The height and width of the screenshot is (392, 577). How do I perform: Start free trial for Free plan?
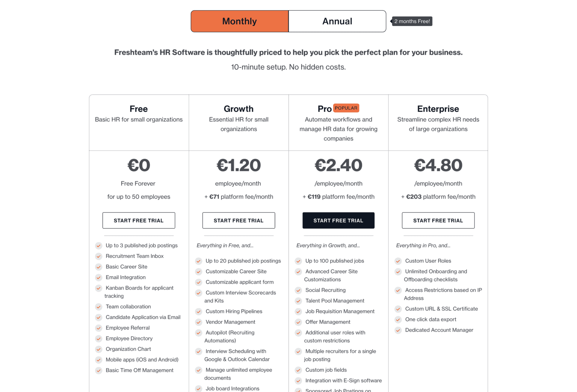(x=139, y=220)
